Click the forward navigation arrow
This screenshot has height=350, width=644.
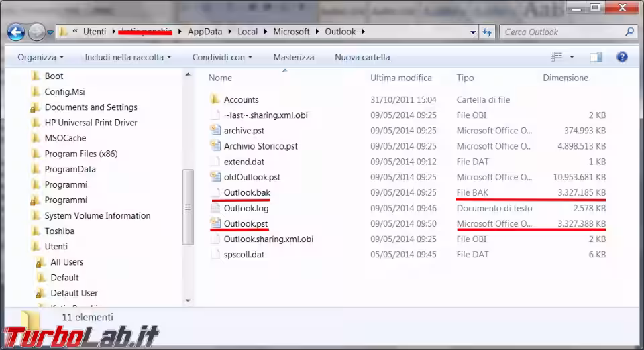point(36,32)
